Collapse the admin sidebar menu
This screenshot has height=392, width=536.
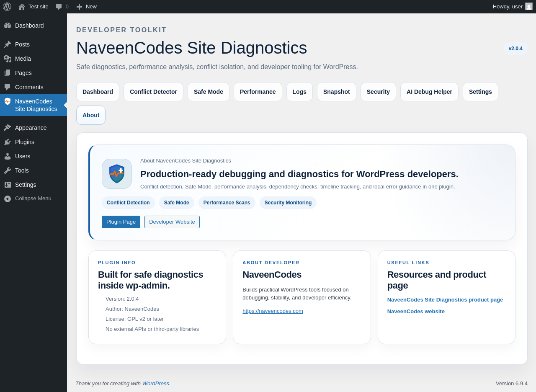33,199
